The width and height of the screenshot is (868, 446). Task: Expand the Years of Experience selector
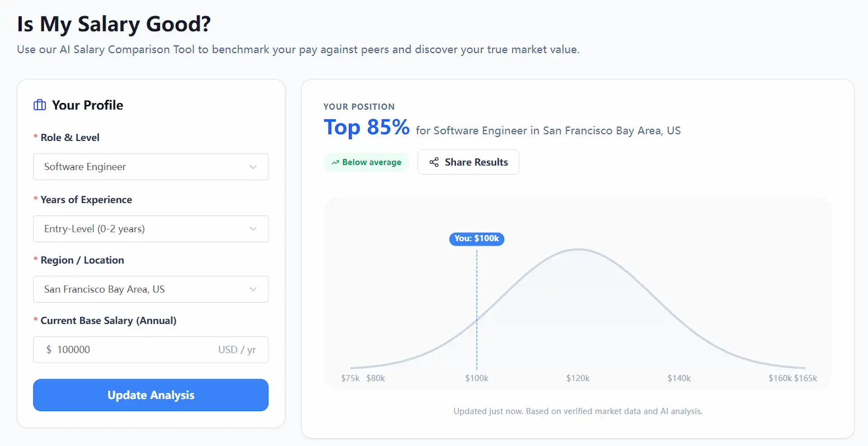pyautogui.click(x=151, y=229)
